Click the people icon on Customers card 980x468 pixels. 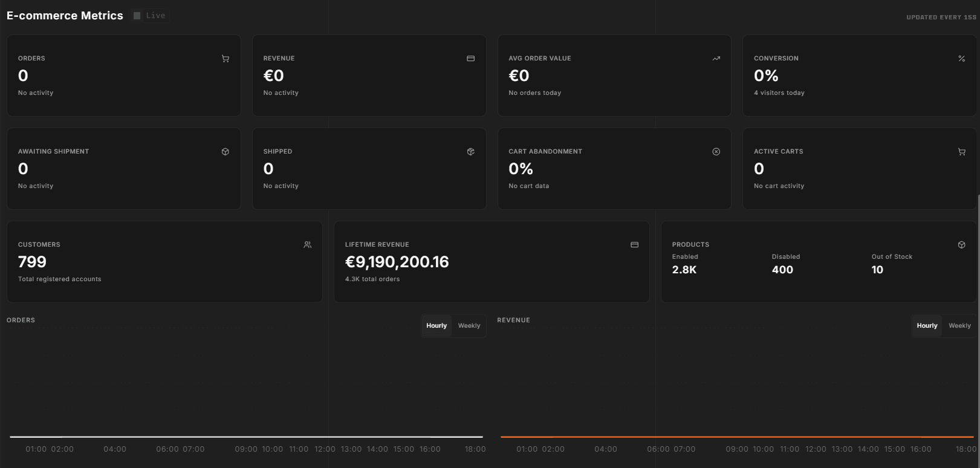click(x=308, y=245)
